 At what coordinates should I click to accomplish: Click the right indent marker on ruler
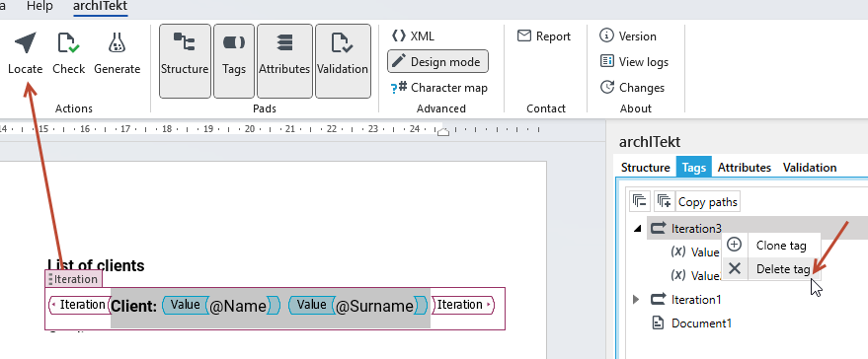pyautogui.click(x=443, y=131)
